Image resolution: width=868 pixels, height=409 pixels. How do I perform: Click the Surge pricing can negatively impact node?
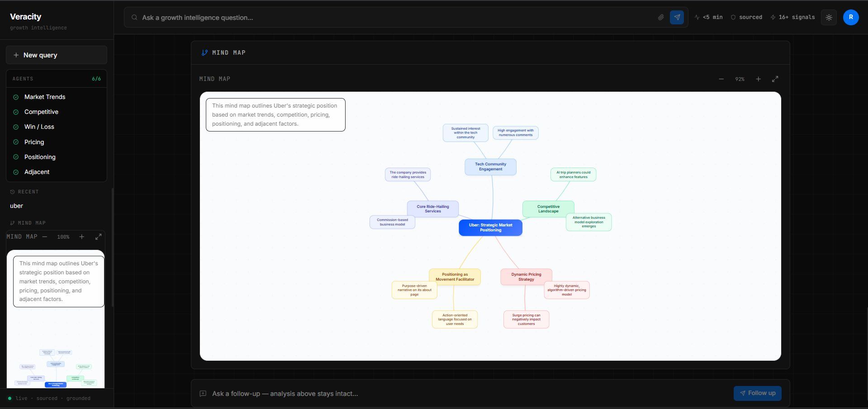(x=526, y=320)
